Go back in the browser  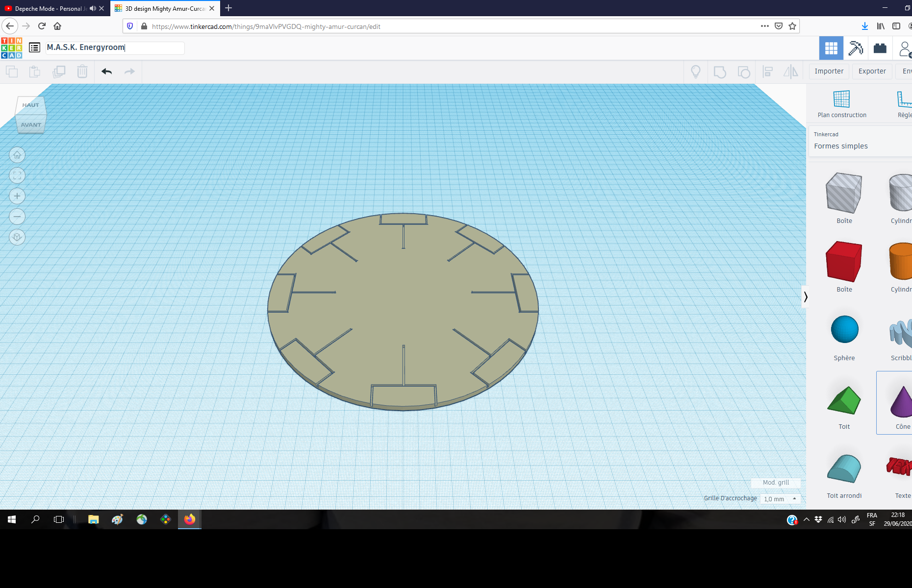coord(10,26)
